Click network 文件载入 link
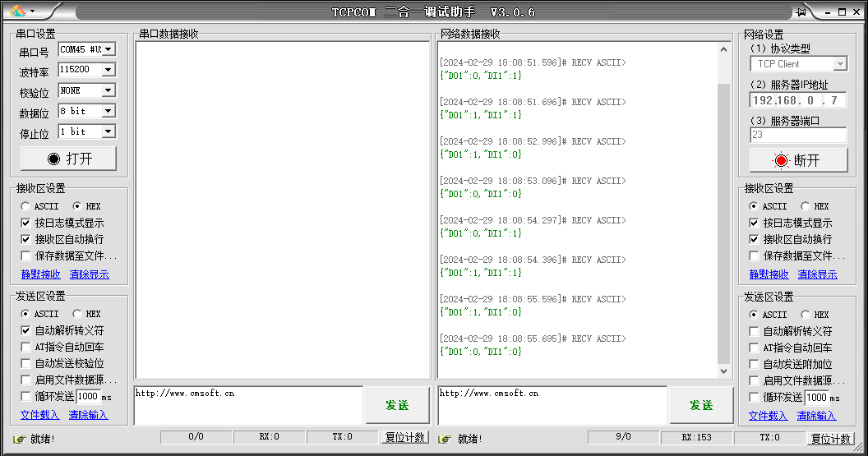 (768, 416)
